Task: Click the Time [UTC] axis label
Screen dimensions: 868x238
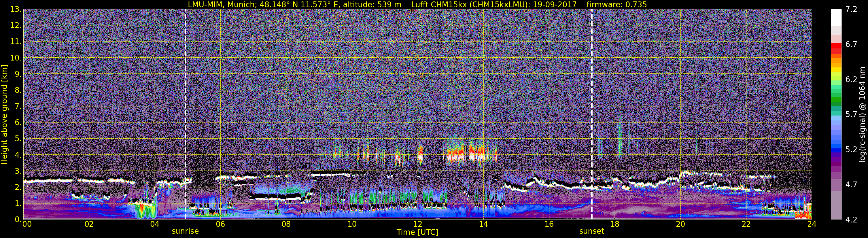Action: [x=417, y=232]
